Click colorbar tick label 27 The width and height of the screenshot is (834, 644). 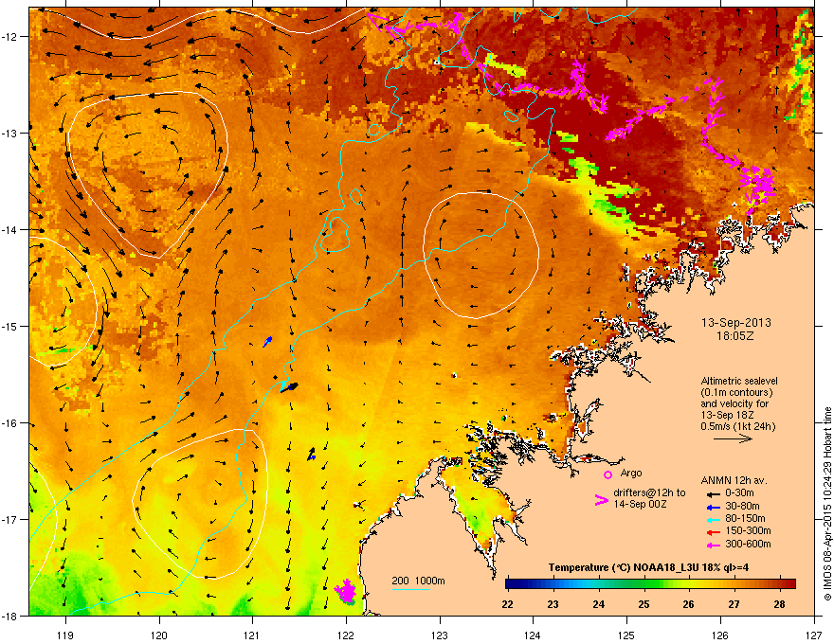click(x=734, y=604)
